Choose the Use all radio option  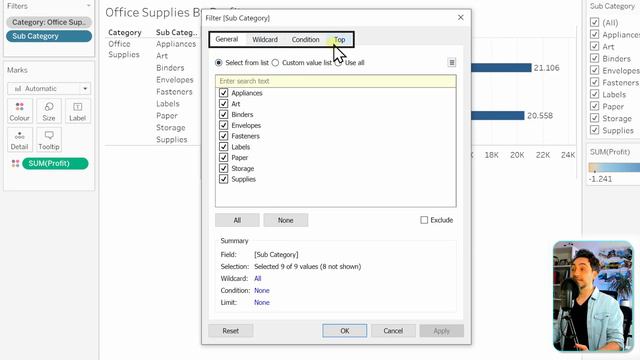click(x=338, y=62)
